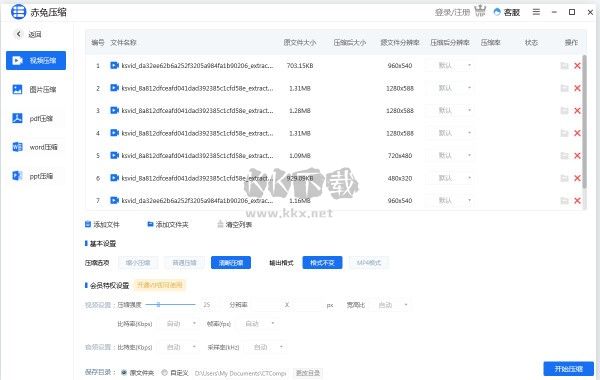Select ppt压缩 in the sidebar

tap(36, 176)
